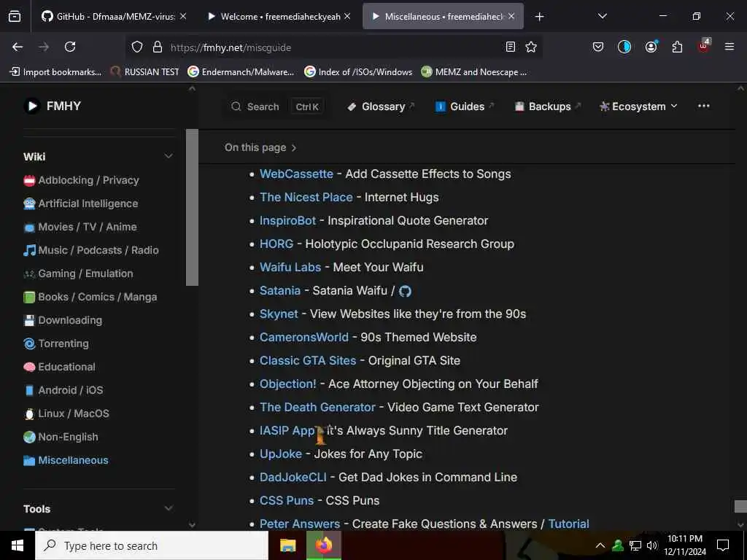Open Firefox View icon in tab bar

coord(15,16)
